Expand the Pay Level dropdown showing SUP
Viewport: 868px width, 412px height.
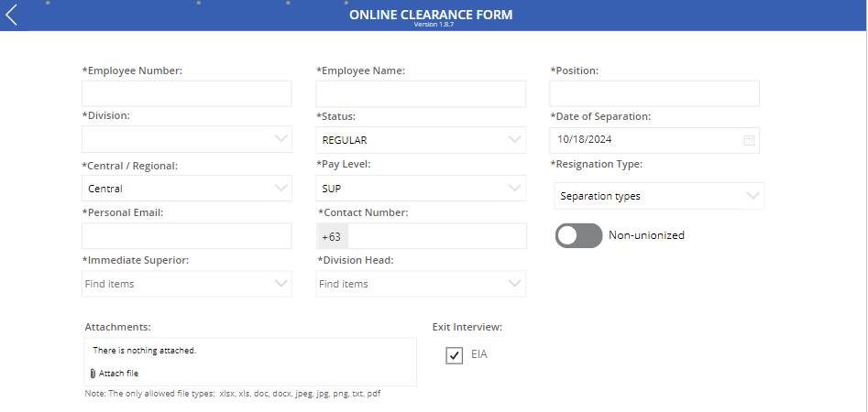point(515,189)
